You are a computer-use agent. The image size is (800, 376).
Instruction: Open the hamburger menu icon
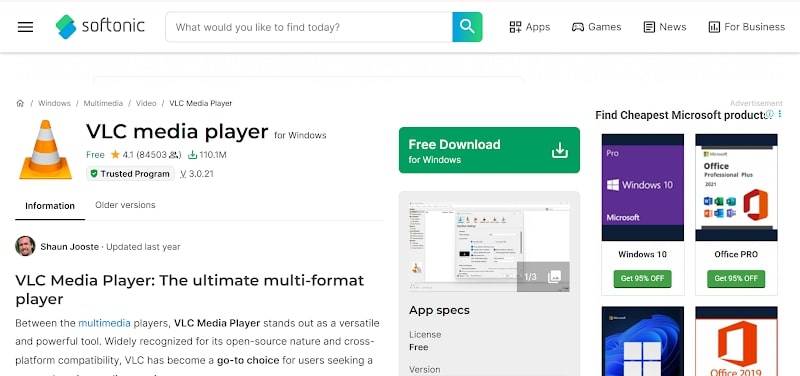(x=25, y=27)
